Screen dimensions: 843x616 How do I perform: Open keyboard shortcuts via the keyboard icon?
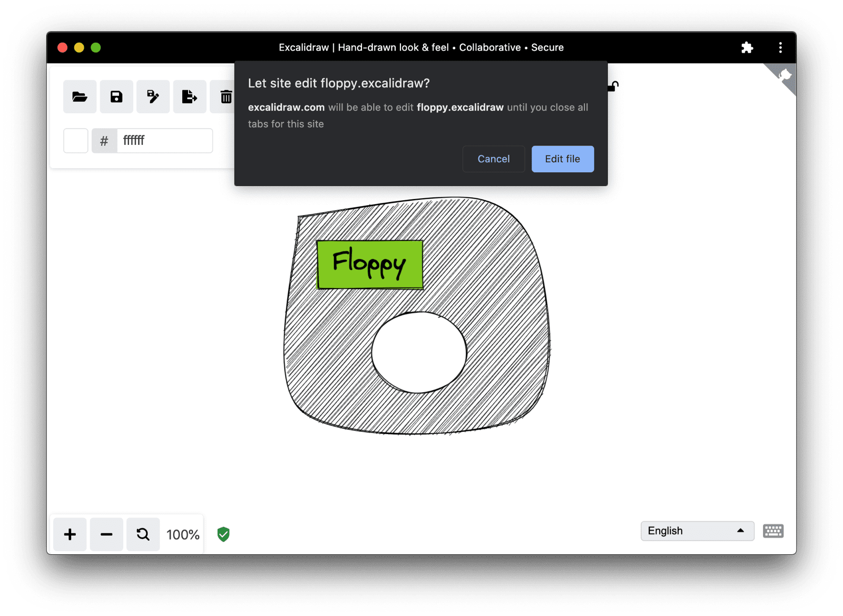coord(773,531)
